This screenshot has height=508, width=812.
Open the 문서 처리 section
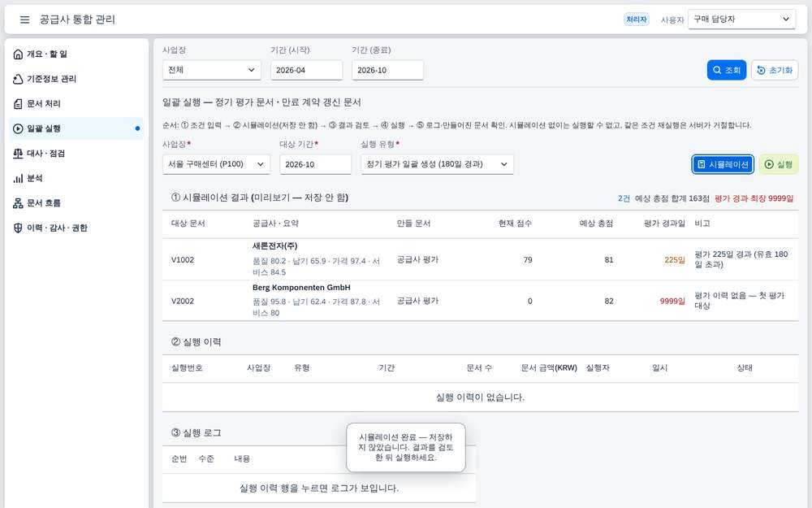pyautogui.click(x=76, y=104)
